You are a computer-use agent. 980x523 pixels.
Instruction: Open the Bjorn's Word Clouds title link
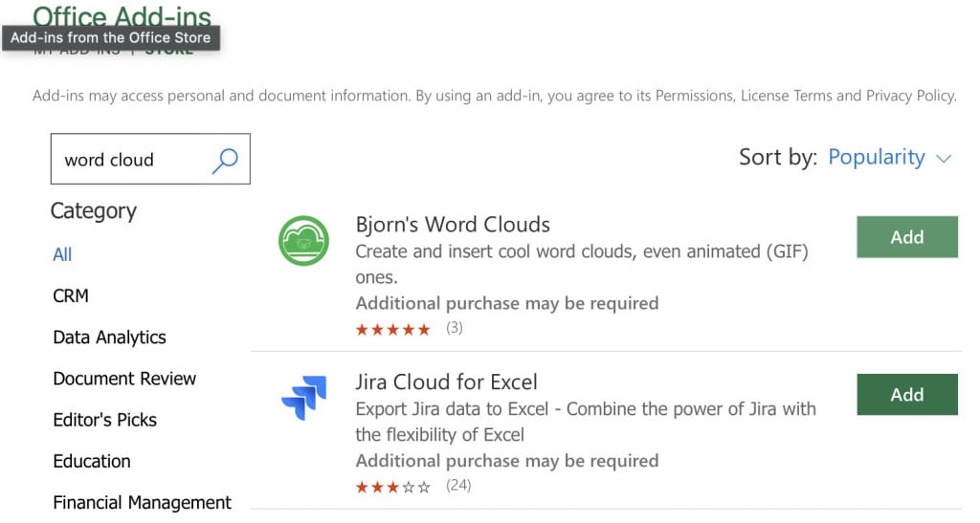pos(453,225)
